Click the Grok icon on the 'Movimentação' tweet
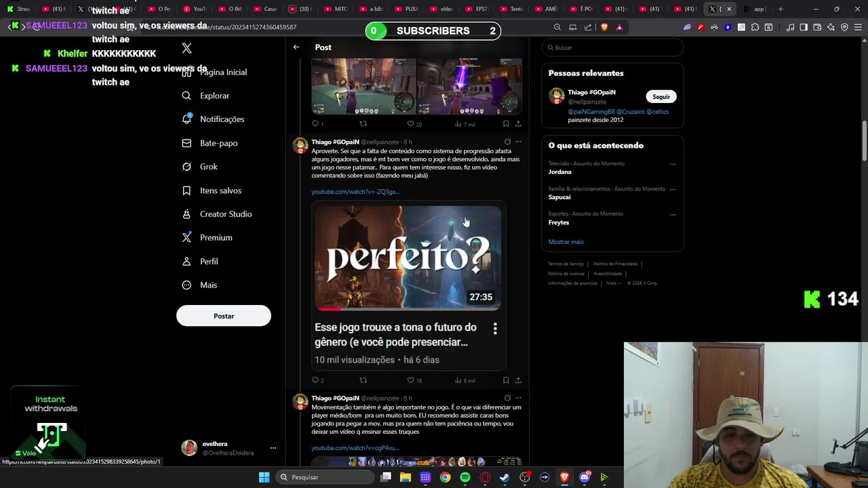 tap(507, 398)
